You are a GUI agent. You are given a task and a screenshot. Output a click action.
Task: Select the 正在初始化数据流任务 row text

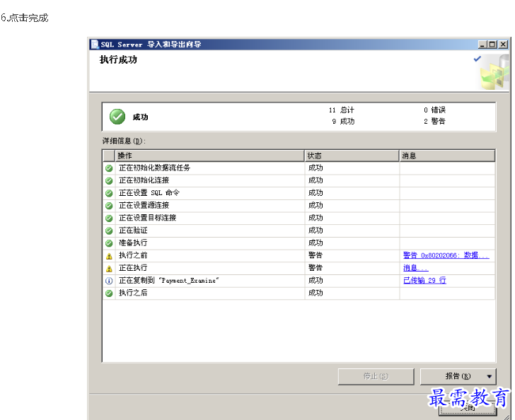(154, 168)
